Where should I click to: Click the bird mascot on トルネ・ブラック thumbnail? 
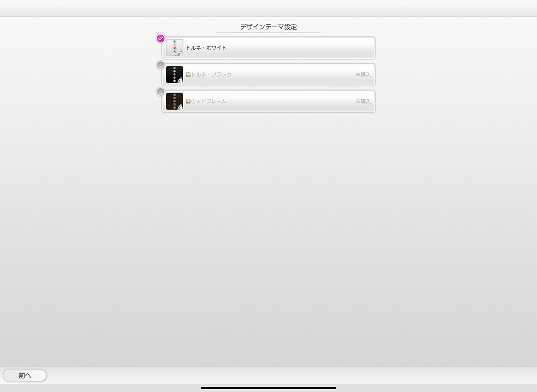click(180, 80)
